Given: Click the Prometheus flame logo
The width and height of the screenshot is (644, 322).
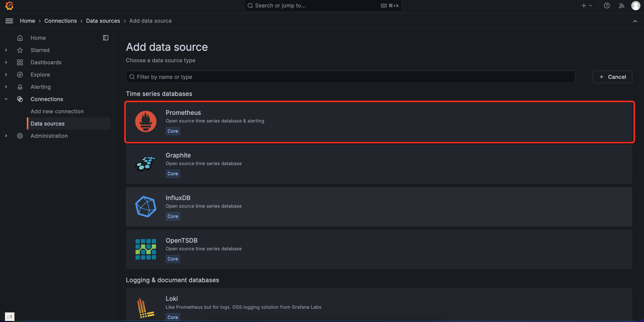Looking at the screenshot, I should click(x=146, y=121).
